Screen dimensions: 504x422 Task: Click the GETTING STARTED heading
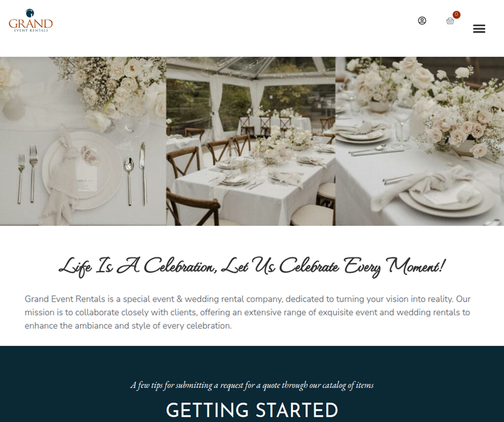[252, 411]
